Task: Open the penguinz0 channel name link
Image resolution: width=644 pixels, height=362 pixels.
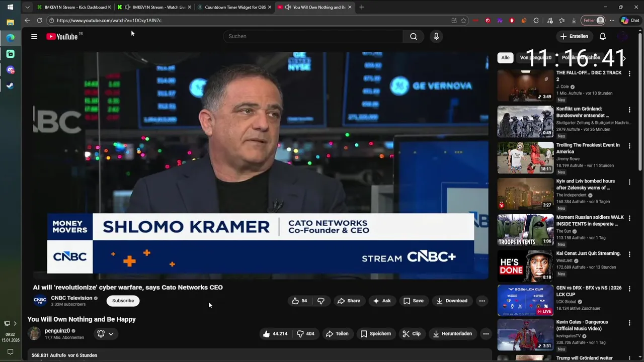Action: point(57,331)
